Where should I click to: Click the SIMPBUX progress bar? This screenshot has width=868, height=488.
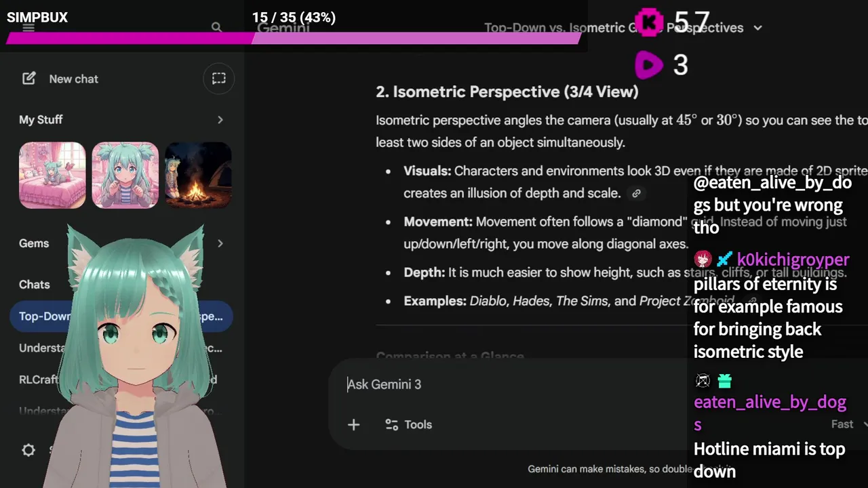click(x=294, y=39)
